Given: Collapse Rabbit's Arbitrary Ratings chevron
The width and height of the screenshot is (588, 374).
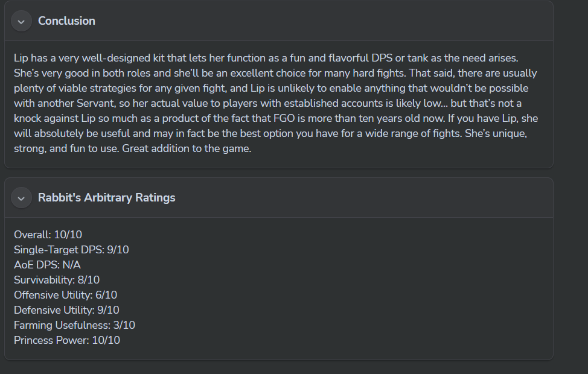Looking at the screenshot, I should coord(21,198).
